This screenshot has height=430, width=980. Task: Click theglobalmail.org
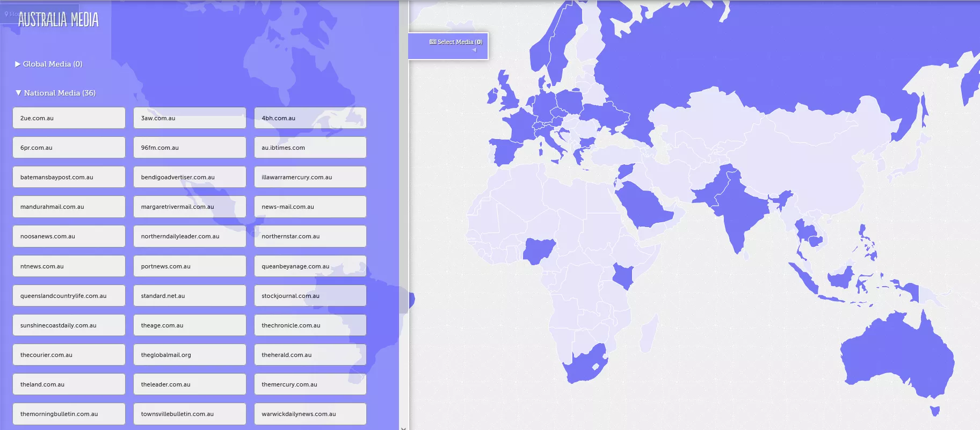click(190, 355)
